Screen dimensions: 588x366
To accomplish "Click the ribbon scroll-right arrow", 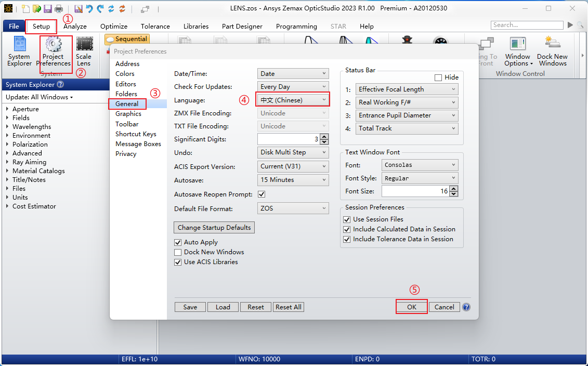I will [x=582, y=56].
